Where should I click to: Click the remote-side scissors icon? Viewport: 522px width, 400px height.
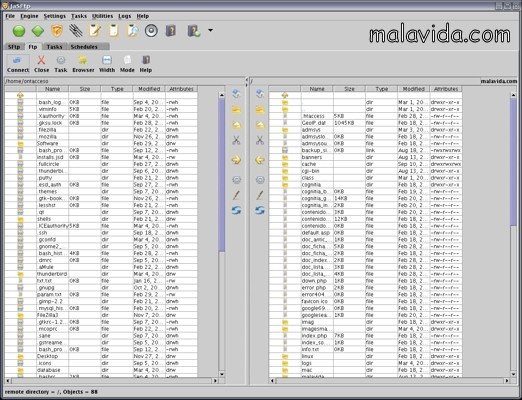[260, 140]
